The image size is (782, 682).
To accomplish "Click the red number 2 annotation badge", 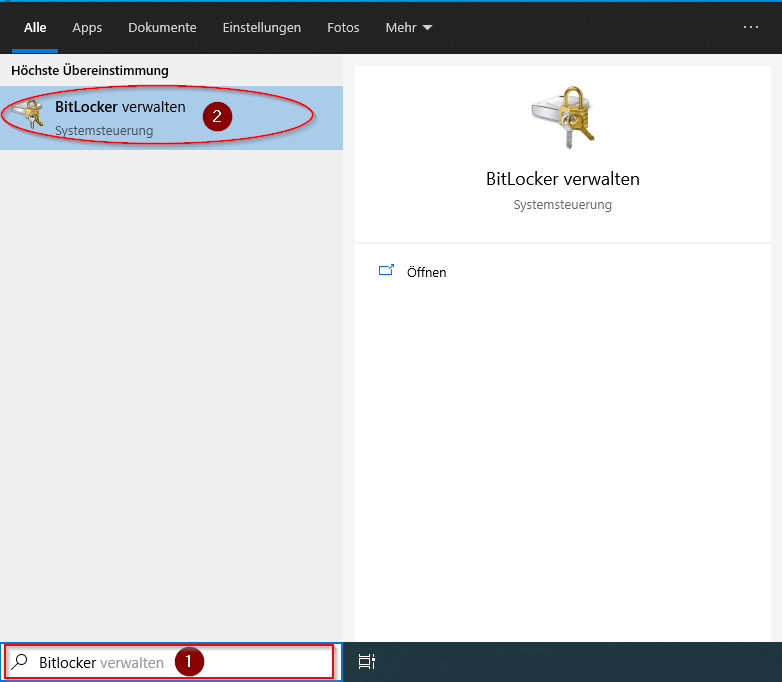I will pyautogui.click(x=217, y=116).
